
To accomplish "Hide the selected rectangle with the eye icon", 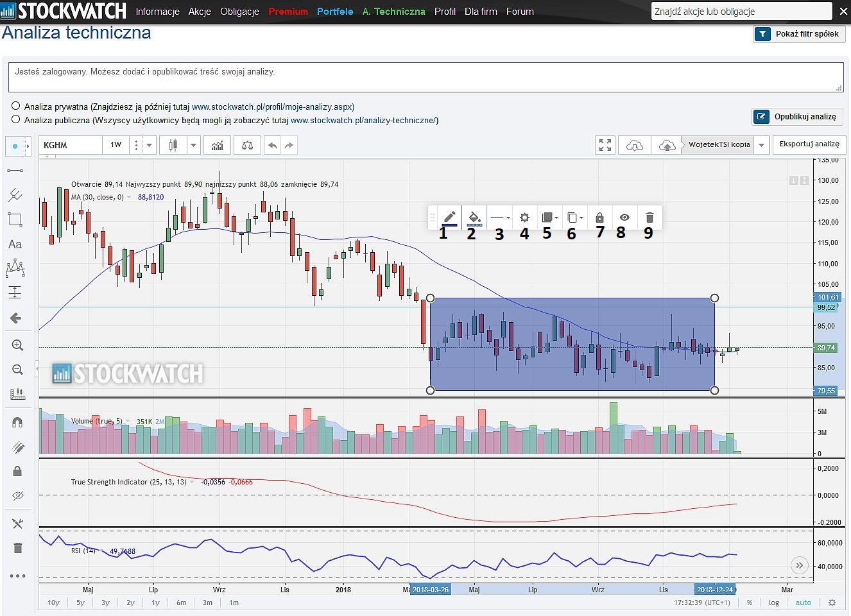I will [624, 218].
